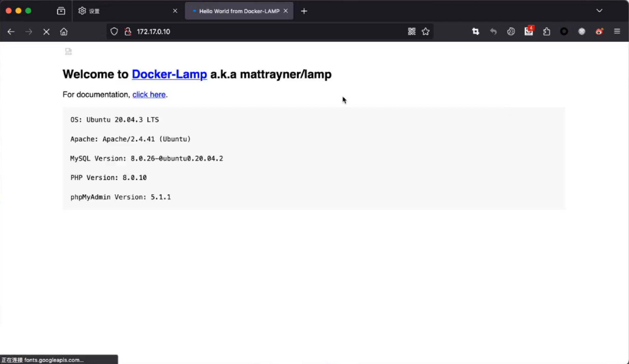This screenshot has height=364, width=629.
Task: Show recent browsing with Firefox View
Action: click(61, 11)
